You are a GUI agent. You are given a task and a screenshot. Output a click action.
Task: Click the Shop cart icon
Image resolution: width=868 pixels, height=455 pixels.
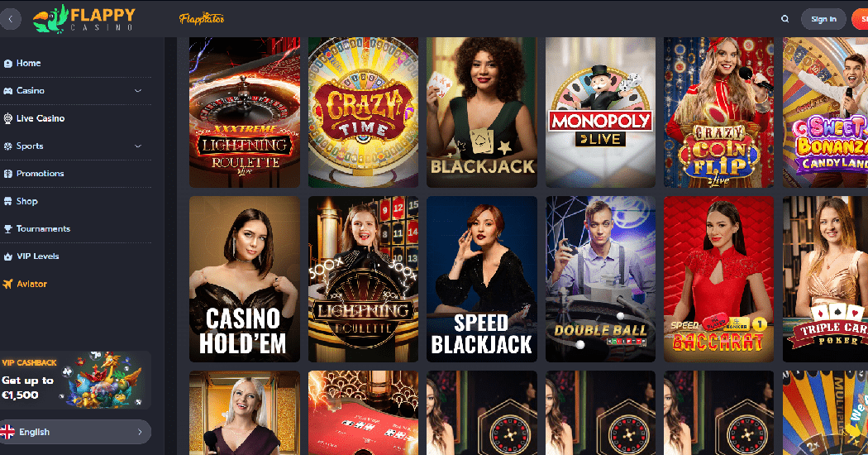pos(7,201)
